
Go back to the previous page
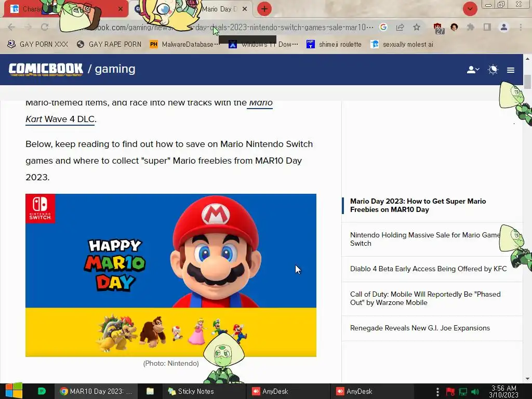11,27
